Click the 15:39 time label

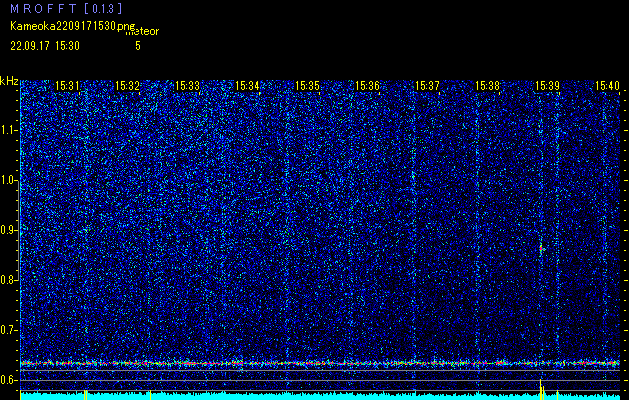pyautogui.click(x=547, y=85)
